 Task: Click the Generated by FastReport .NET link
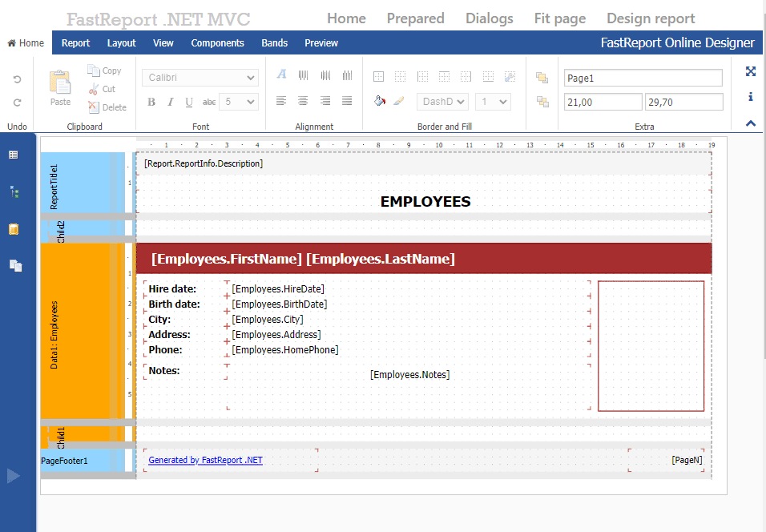click(x=205, y=460)
